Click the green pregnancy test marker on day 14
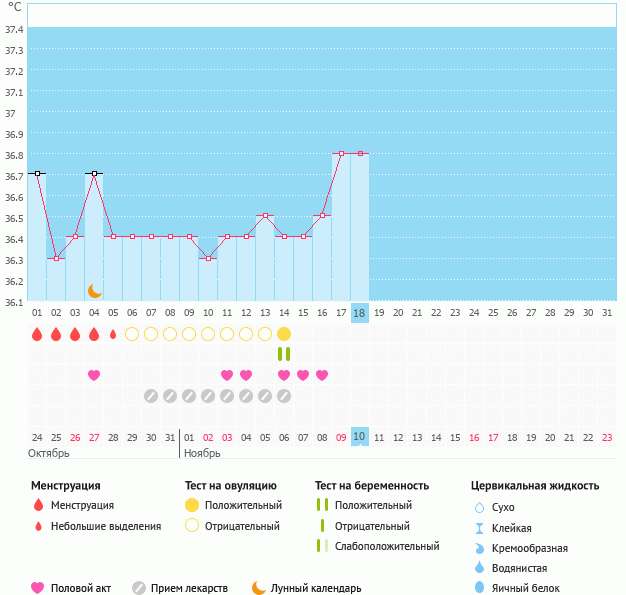The image size is (626, 595). (x=284, y=354)
